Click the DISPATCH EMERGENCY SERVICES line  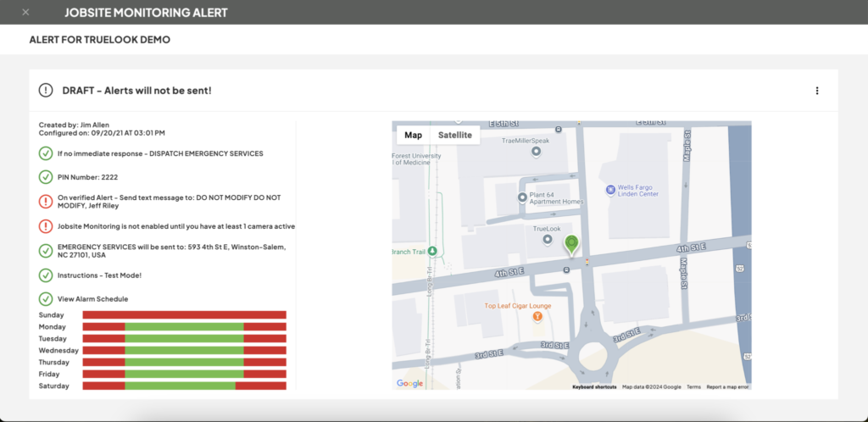pyautogui.click(x=160, y=153)
